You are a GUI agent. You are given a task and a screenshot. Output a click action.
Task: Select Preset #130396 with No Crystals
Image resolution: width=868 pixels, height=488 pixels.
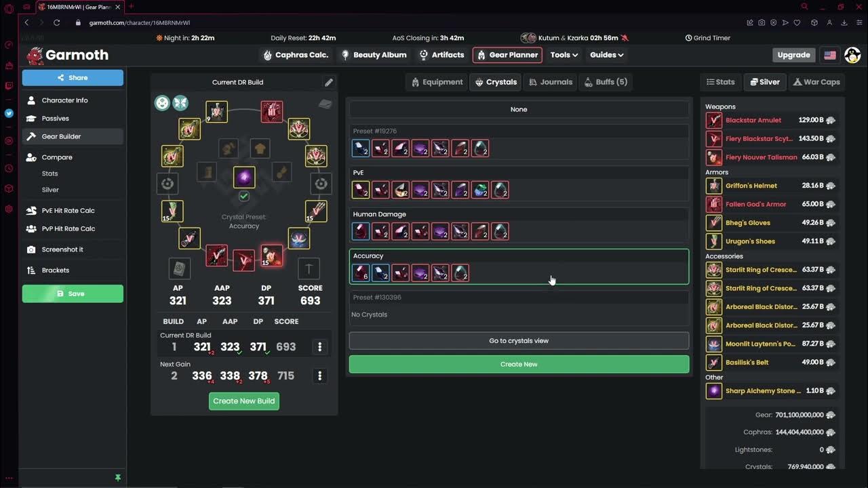tap(519, 307)
